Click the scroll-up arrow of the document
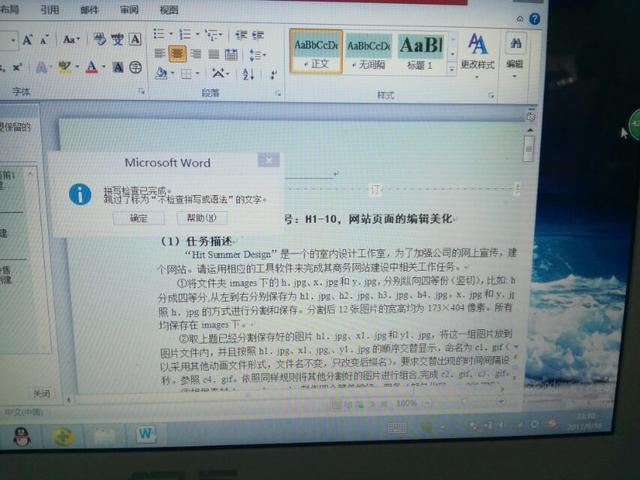Viewport: 640px width, 480px height. click(x=530, y=130)
